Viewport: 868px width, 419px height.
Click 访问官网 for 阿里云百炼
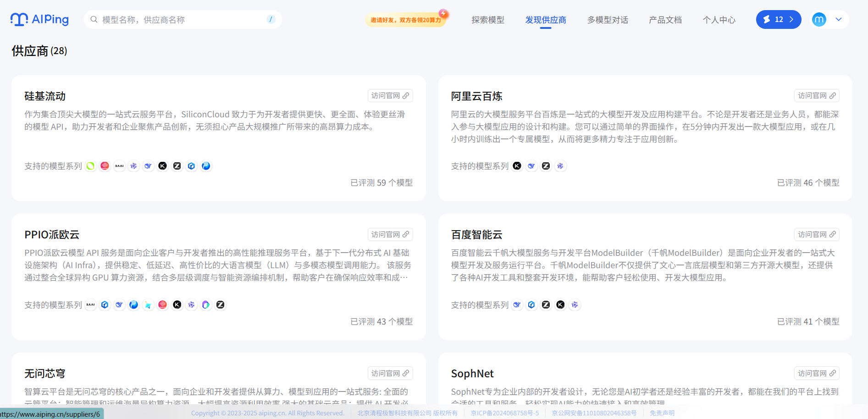[817, 95]
